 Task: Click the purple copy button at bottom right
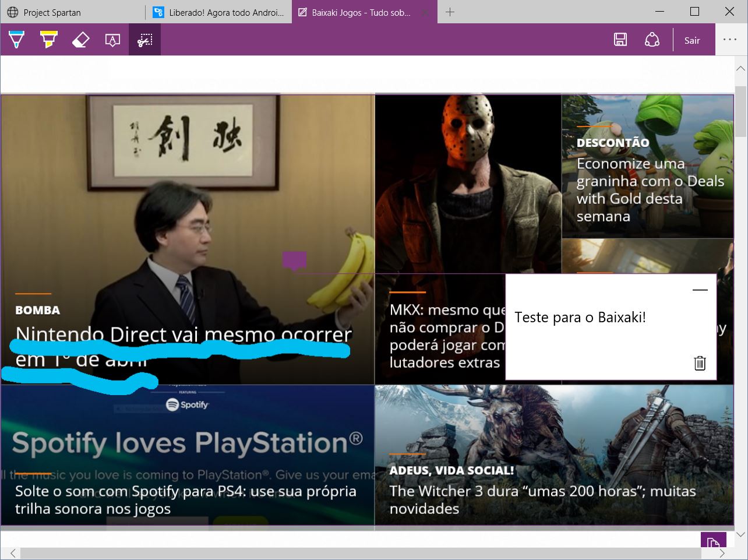coord(713,541)
